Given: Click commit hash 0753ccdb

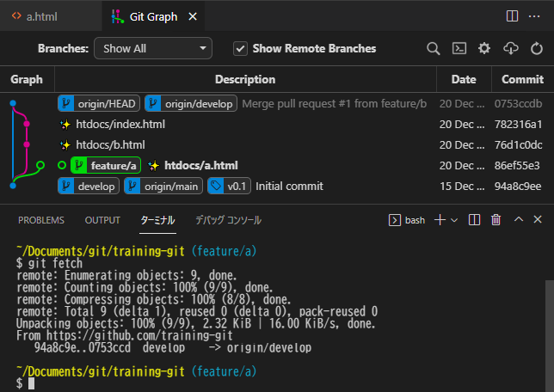Looking at the screenshot, I should pos(518,103).
